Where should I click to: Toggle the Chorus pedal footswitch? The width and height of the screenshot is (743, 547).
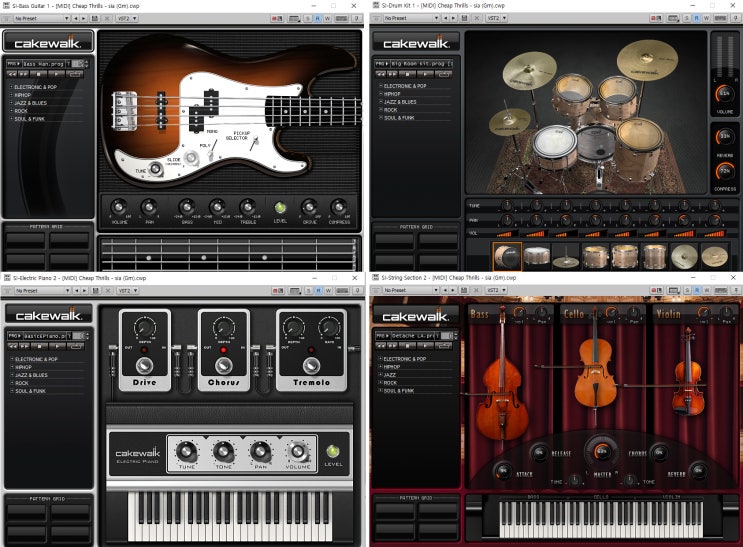[x=224, y=365]
